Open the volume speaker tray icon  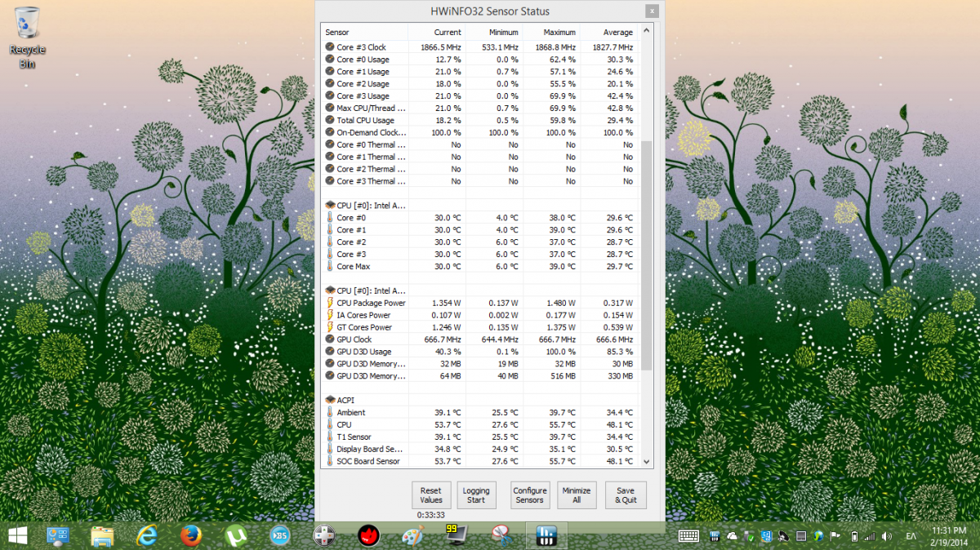click(x=888, y=536)
